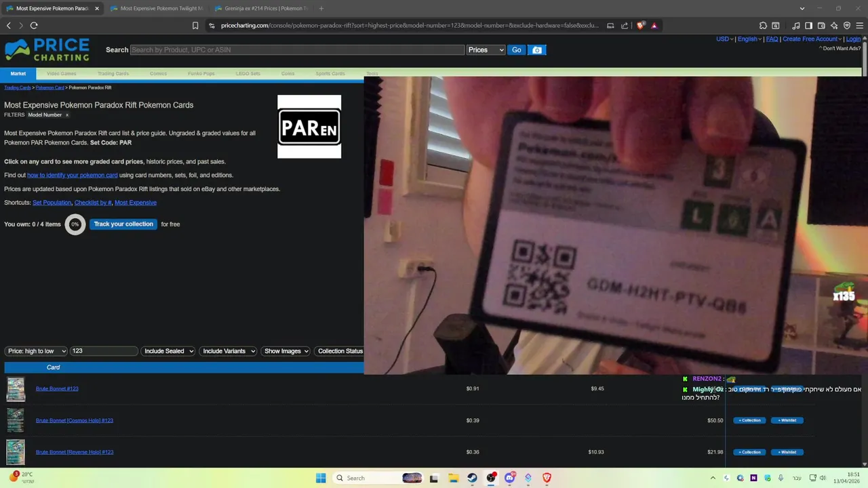Switch to the Twilight Masquerade browser tab
868x488 pixels.
[x=156, y=9]
